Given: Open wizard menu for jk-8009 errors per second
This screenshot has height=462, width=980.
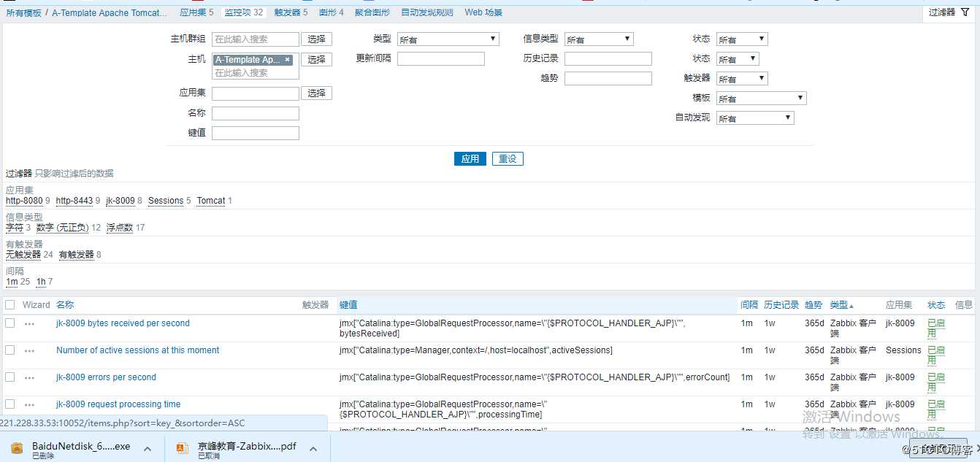Looking at the screenshot, I should pyautogui.click(x=29, y=377).
